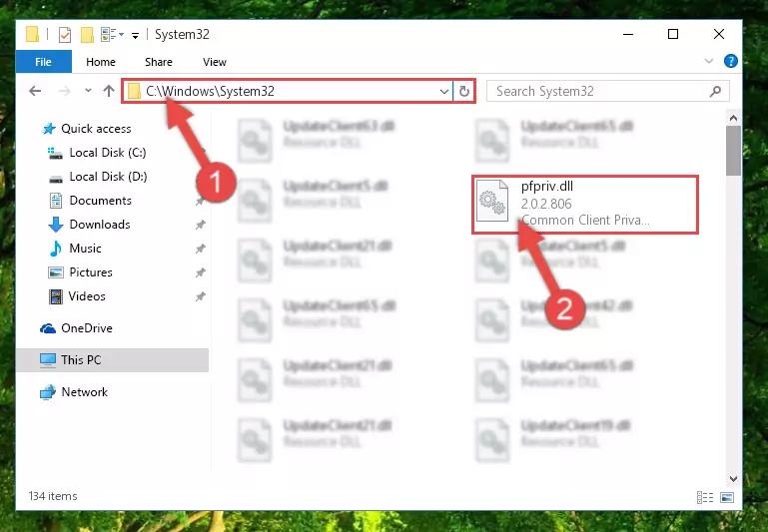Viewport: 768px width, 532px height.
Task: Select the pfpriv.dll file
Action: [585, 204]
